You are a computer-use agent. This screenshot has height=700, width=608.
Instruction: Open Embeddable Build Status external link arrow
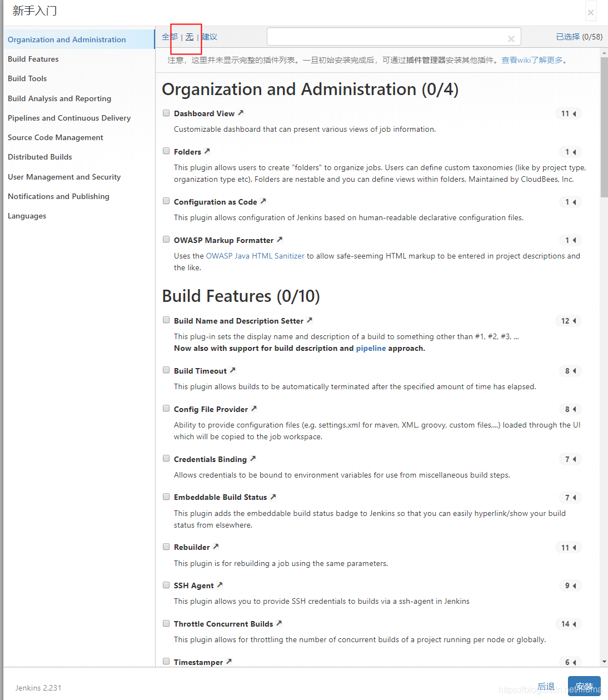(x=273, y=497)
